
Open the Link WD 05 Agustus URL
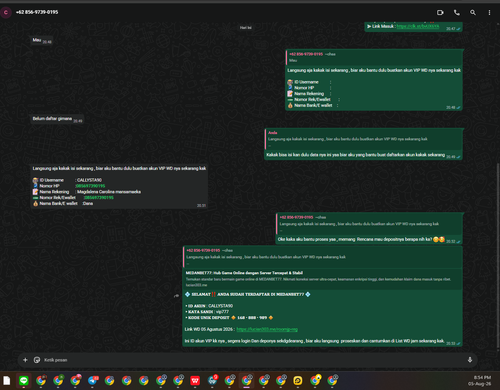coord(267,329)
